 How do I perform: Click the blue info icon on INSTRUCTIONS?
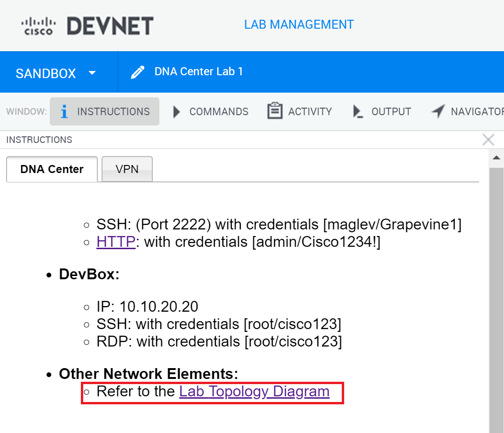64,111
